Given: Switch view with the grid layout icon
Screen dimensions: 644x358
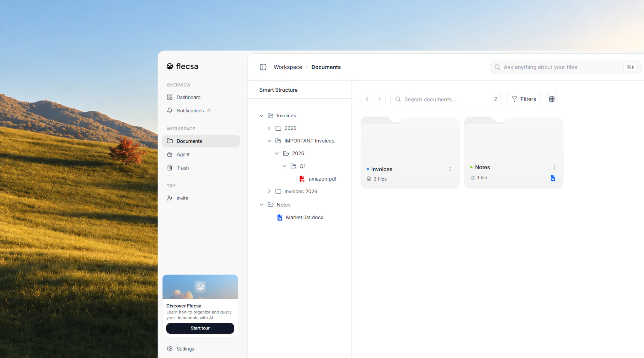Looking at the screenshot, I should (x=552, y=99).
